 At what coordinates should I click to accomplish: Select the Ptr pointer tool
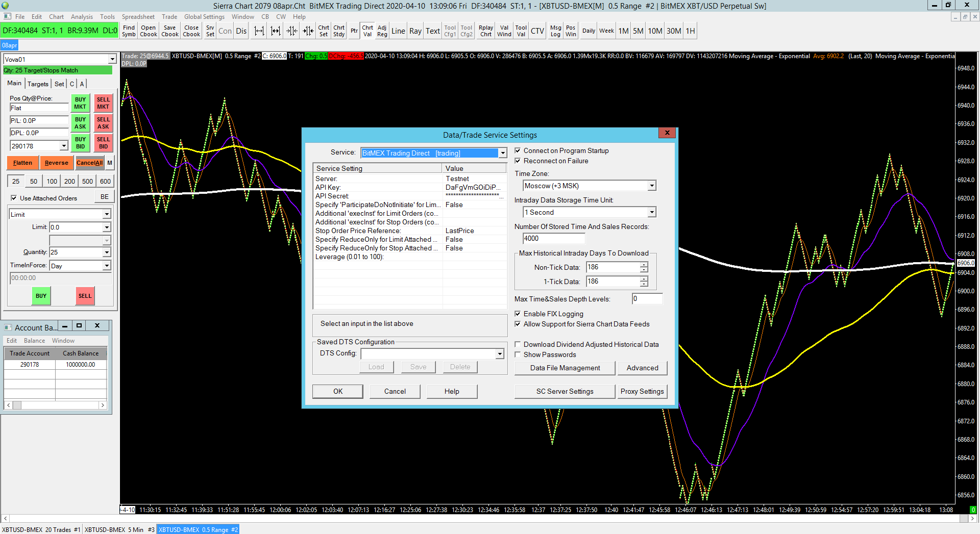point(354,31)
